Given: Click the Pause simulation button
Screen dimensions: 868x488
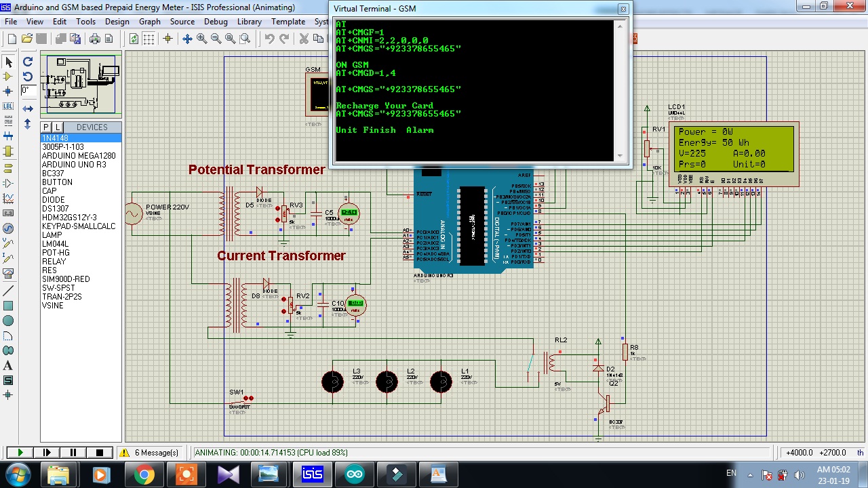Looking at the screenshot, I should tap(73, 452).
